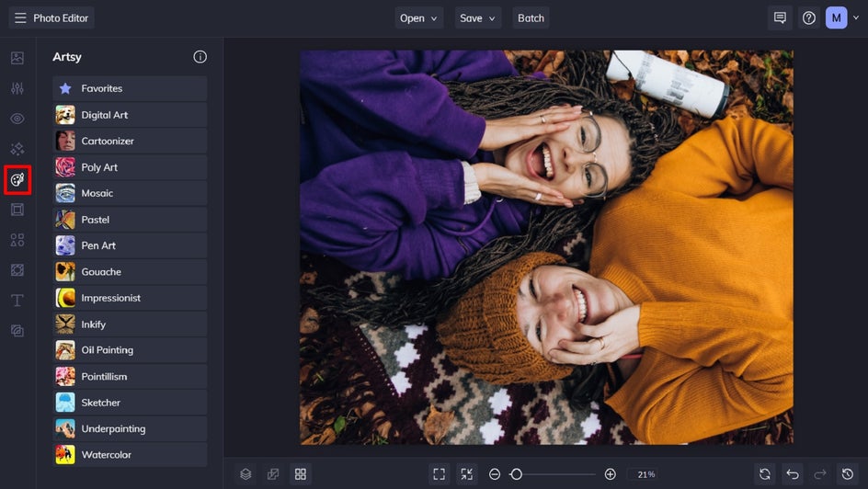Viewport: 868px width, 489px height.
Task: Open the Cartoonizer category
Action: (130, 141)
